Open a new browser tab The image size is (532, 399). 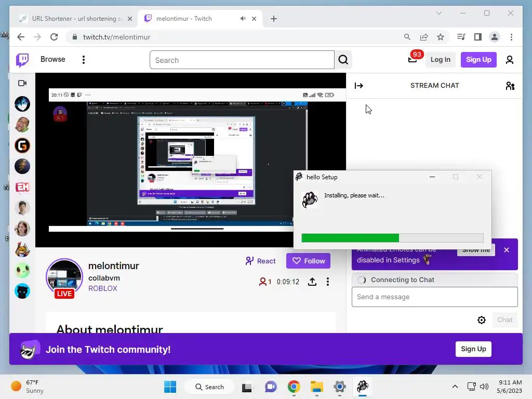(x=274, y=19)
